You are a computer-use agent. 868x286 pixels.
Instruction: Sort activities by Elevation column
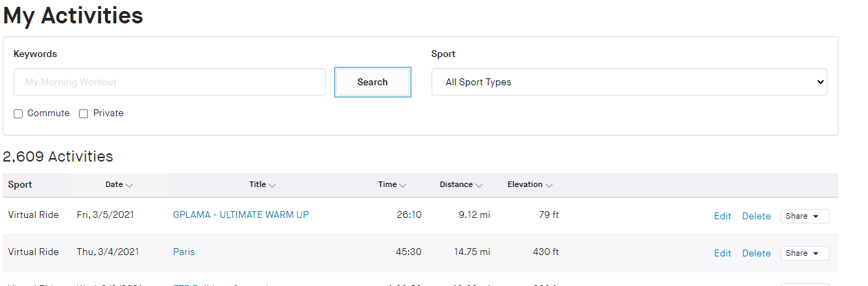tap(530, 185)
